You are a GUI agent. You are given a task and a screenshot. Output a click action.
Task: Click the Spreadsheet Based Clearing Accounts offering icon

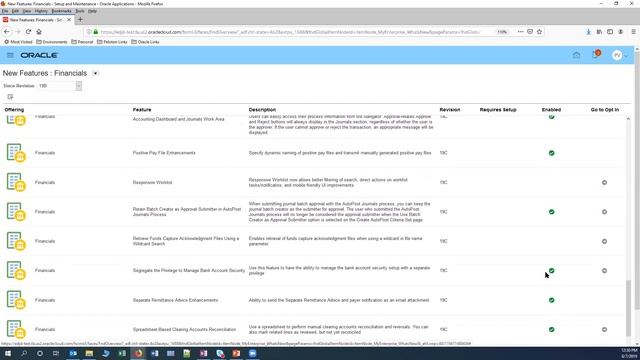point(16,329)
